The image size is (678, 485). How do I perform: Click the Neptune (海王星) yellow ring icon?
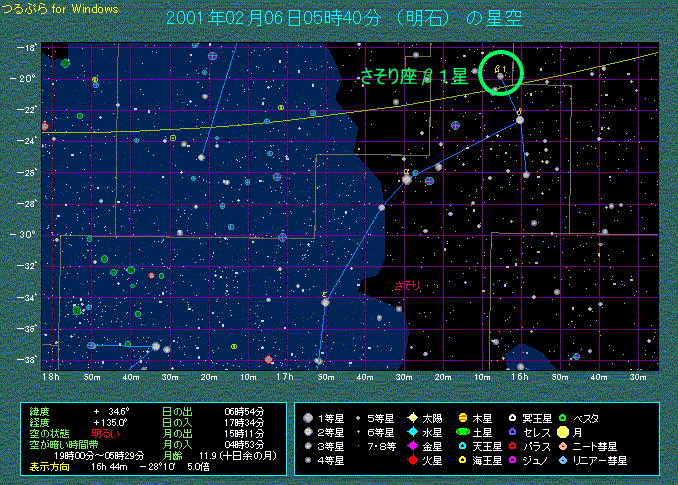[x=464, y=461]
